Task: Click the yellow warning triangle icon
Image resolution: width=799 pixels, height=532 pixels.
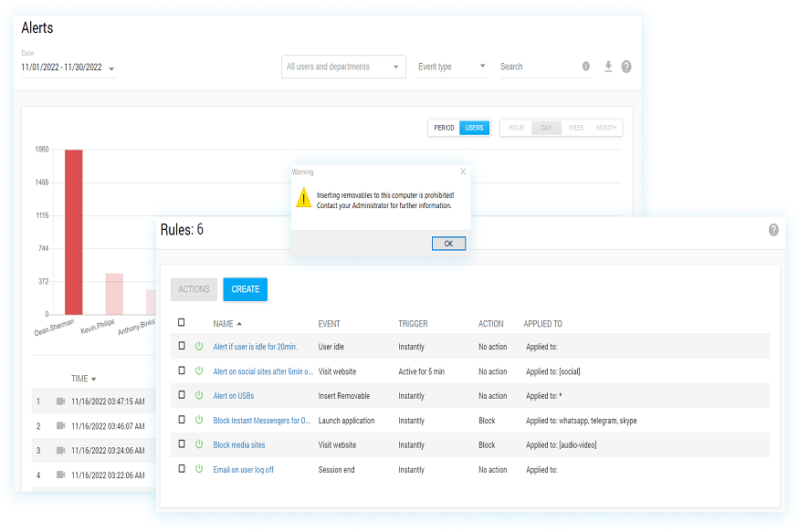Action: 304,197
